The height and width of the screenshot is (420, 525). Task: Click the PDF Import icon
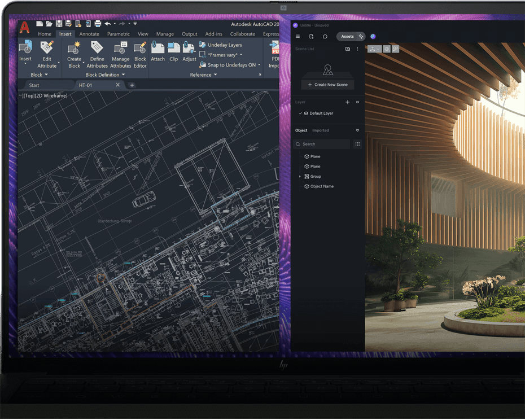point(274,47)
